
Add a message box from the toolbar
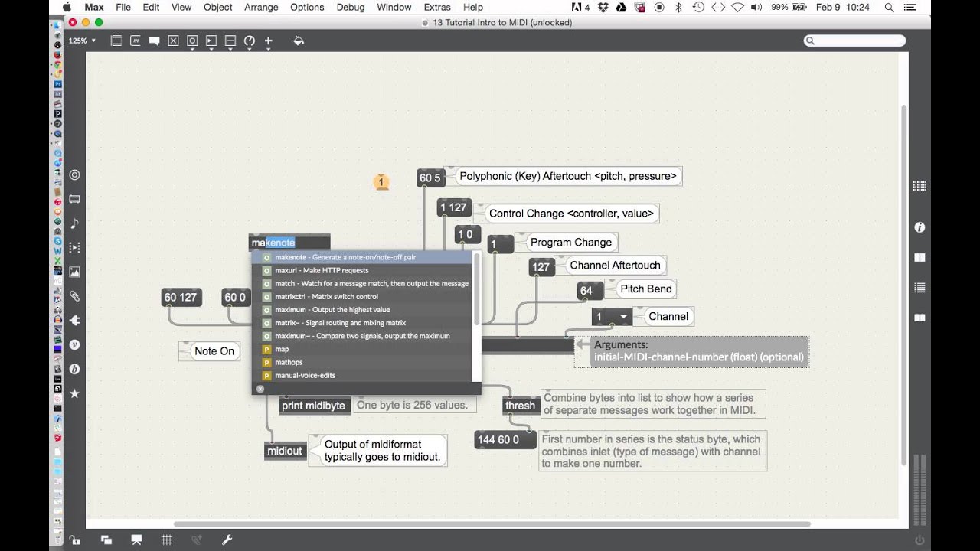136,41
